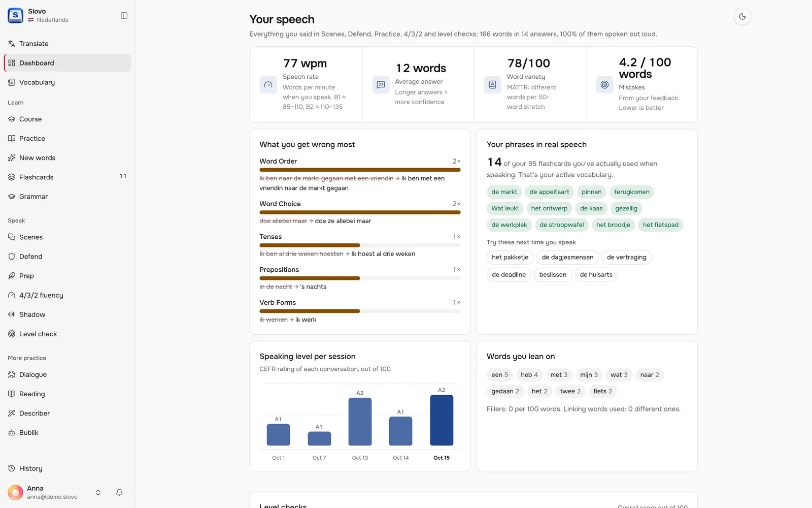Image resolution: width=812 pixels, height=508 pixels.
Task: Select the 'de stroopwafel' phrase chip
Action: click(x=561, y=225)
